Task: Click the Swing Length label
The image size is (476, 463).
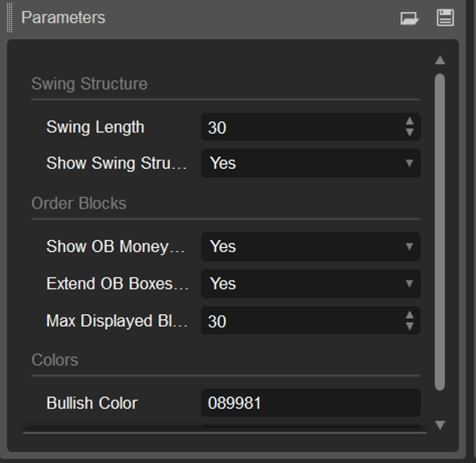Action: tap(95, 127)
